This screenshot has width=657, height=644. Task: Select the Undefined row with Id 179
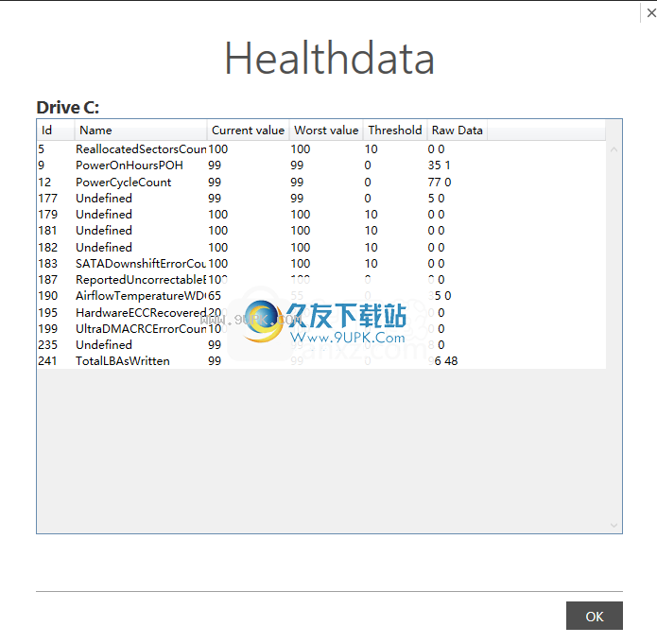321,215
